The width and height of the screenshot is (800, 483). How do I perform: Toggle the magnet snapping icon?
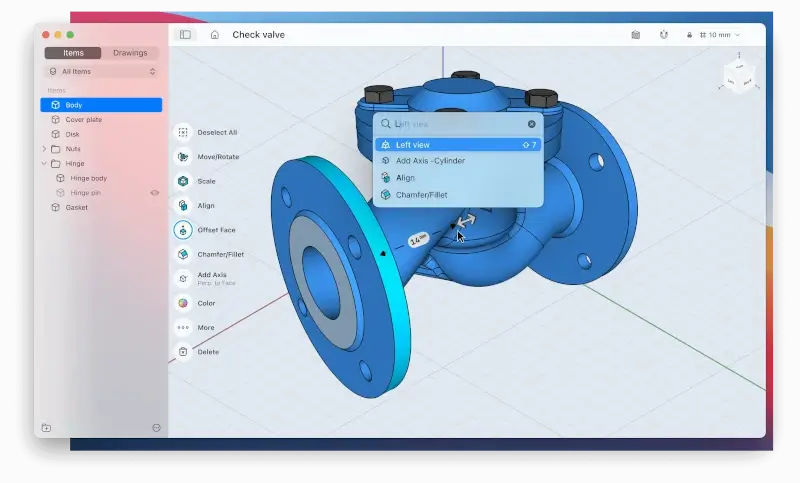point(664,35)
